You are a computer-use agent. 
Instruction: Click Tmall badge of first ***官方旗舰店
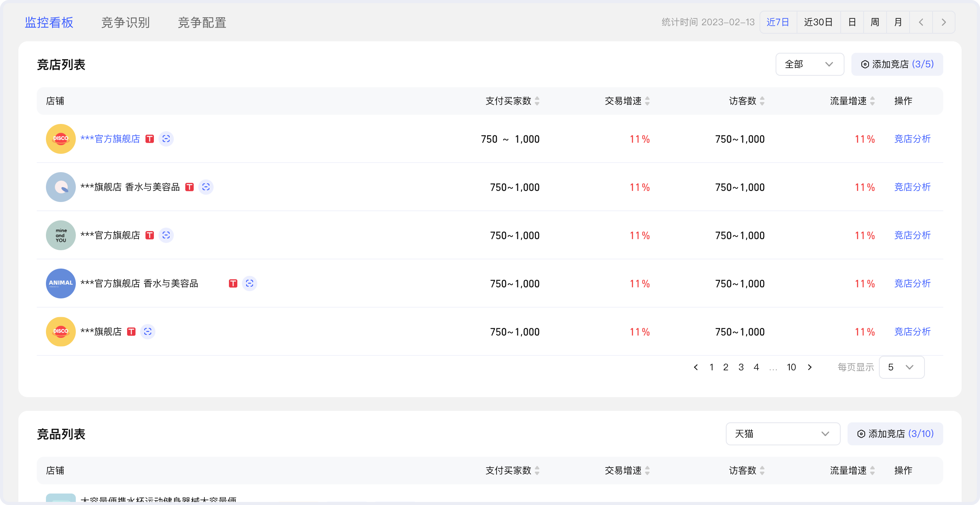point(150,139)
